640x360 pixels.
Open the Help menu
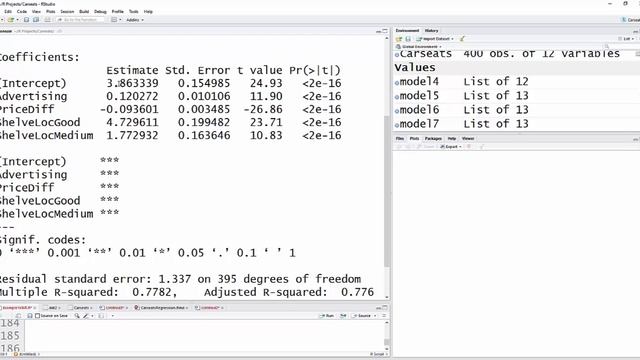(x=148, y=11)
